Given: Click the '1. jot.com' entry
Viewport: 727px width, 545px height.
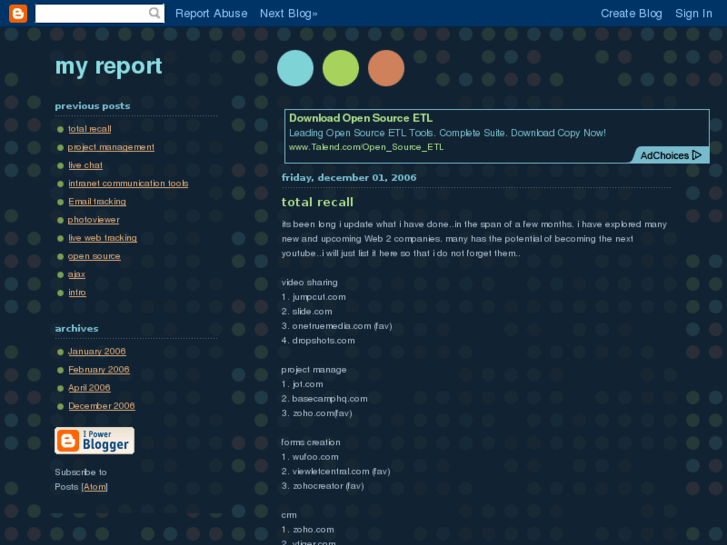Looking at the screenshot, I should [x=302, y=384].
